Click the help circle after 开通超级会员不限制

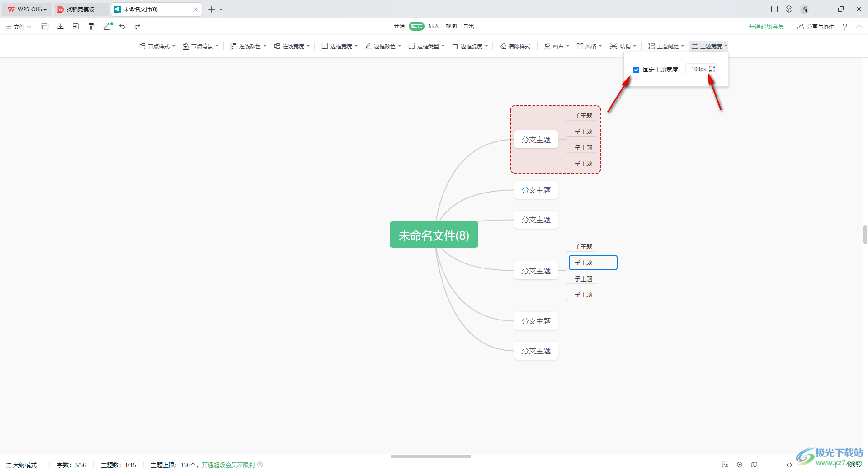point(260,465)
